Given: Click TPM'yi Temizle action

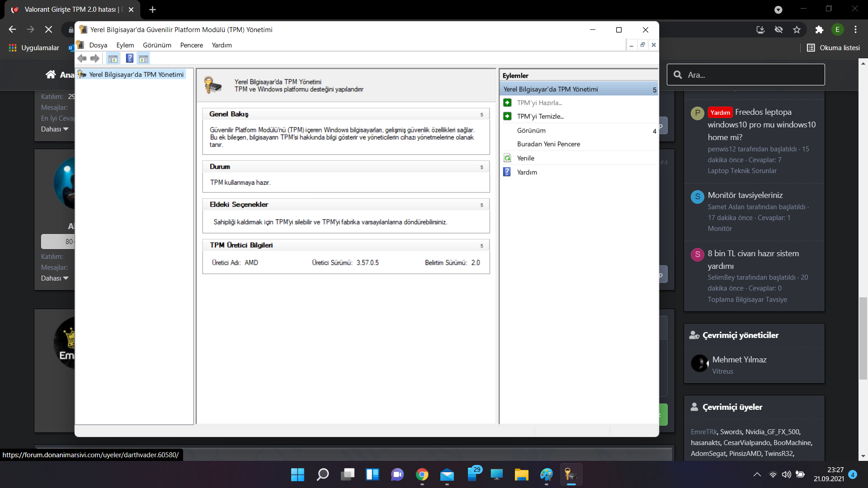Looking at the screenshot, I should 540,116.
